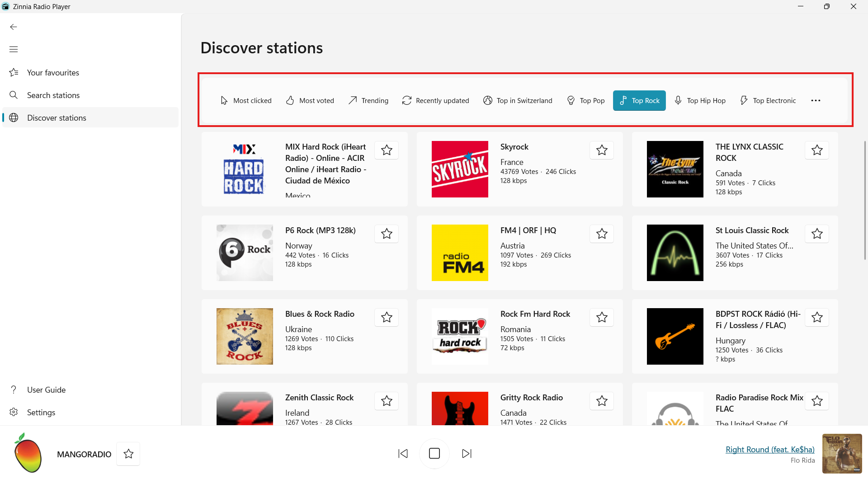Viewport: 868px width, 488px height.
Task: Star BDPST ROCK Rádió station
Action: [x=817, y=317]
